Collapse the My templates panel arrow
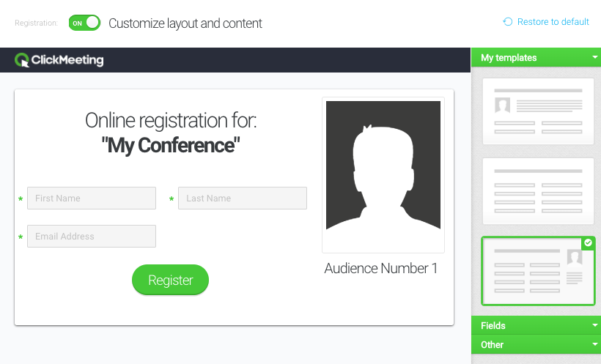This screenshot has width=601, height=364. point(595,57)
